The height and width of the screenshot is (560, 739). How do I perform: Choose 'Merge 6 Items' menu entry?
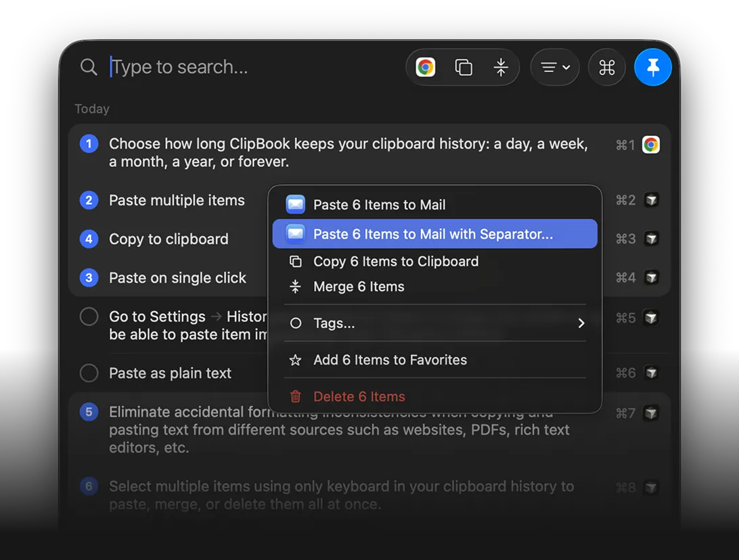tap(434, 286)
